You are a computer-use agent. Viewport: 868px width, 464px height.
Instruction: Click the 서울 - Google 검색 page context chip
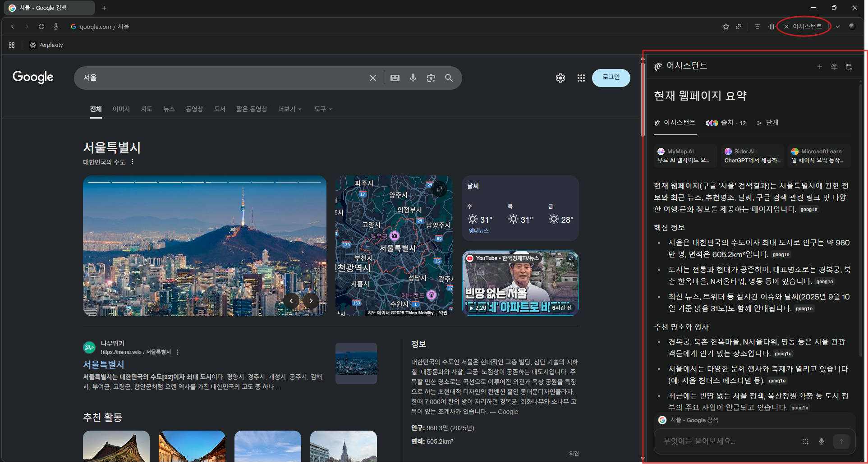(x=689, y=420)
